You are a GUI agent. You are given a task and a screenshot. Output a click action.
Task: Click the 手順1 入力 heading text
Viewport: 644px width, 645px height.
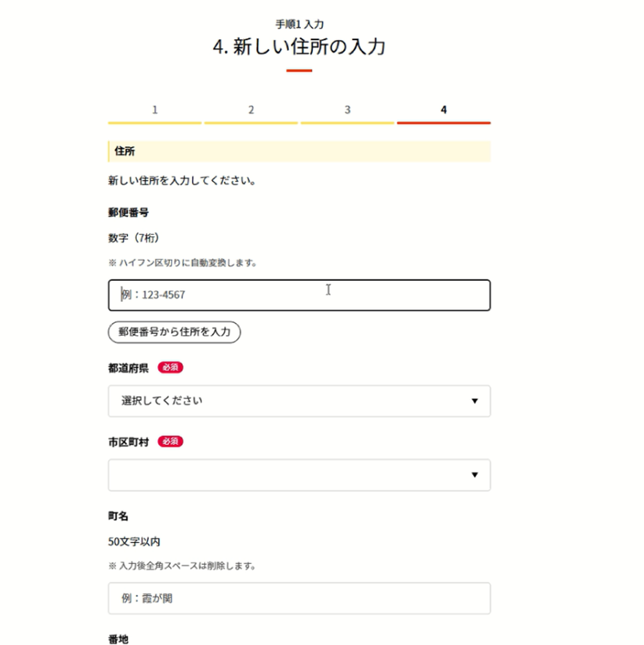[299, 24]
